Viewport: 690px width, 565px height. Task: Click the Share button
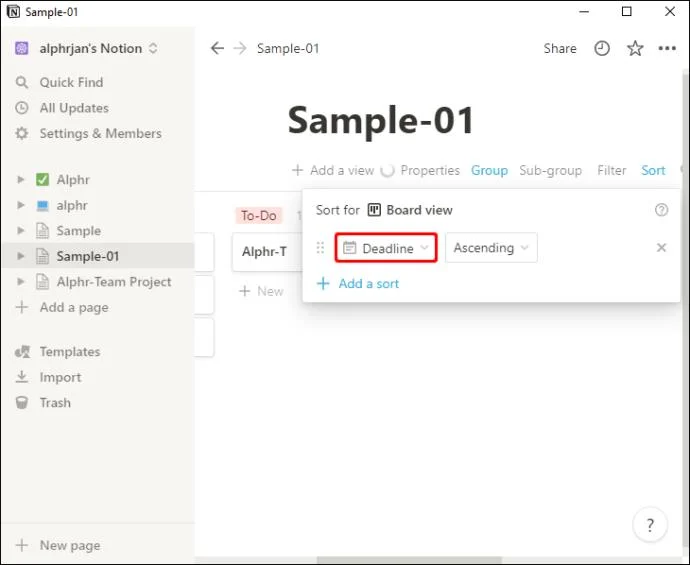[x=560, y=48]
